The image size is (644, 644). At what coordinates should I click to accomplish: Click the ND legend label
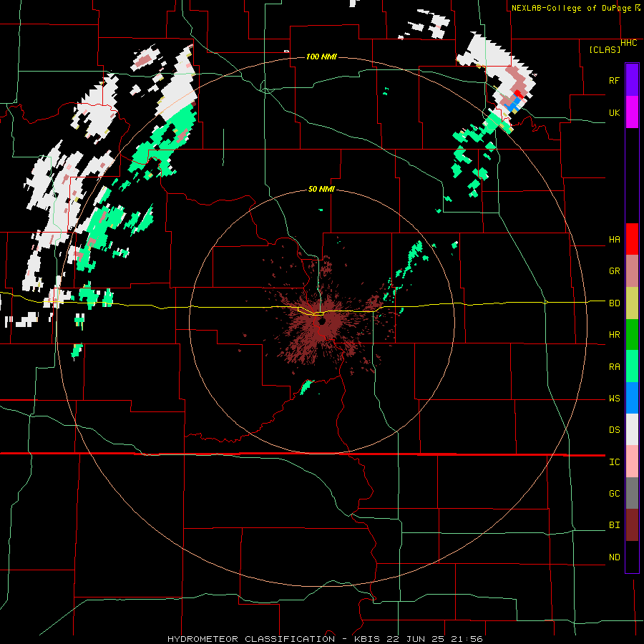615,557
